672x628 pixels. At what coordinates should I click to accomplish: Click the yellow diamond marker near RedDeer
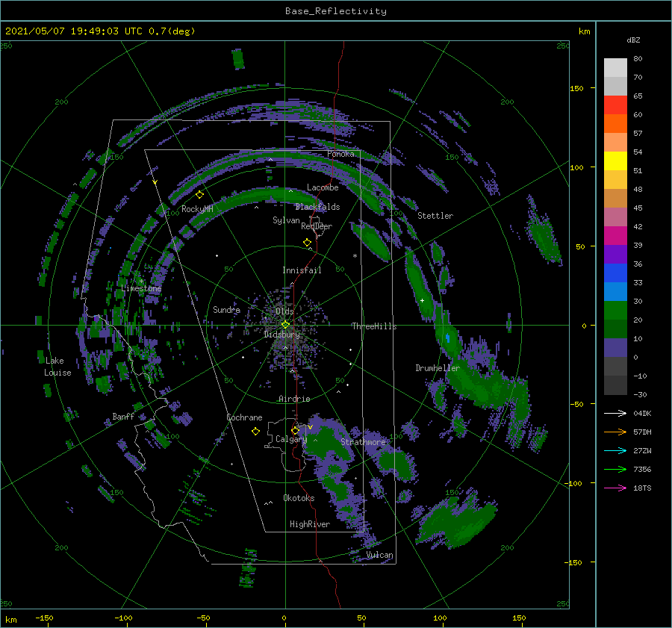[307, 243]
